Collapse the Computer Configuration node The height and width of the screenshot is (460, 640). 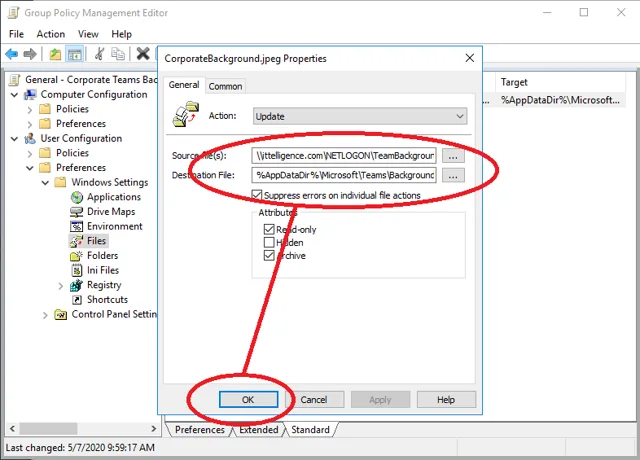pos(15,95)
